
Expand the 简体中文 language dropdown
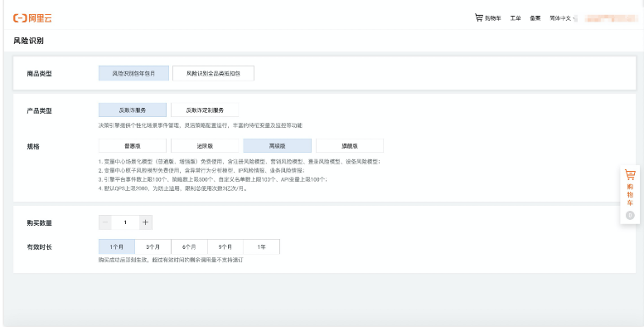pyautogui.click(x=562, y=18)
